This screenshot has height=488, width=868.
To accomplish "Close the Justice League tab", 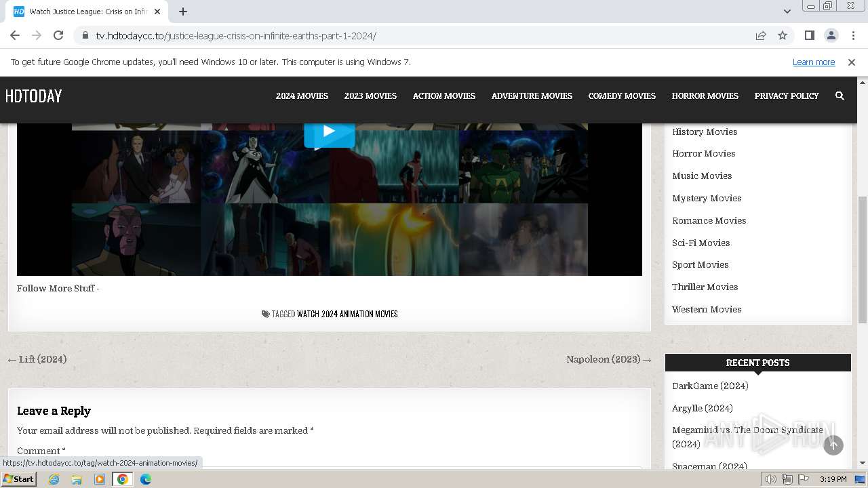I will tap(157, 12).
